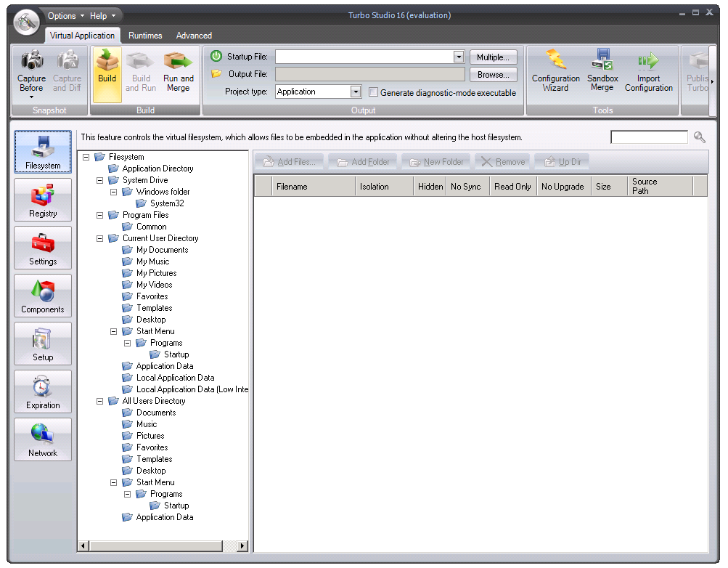728x568 pixels.
Task: Open the Setup panel in sidebar
Action: (43, 344)
